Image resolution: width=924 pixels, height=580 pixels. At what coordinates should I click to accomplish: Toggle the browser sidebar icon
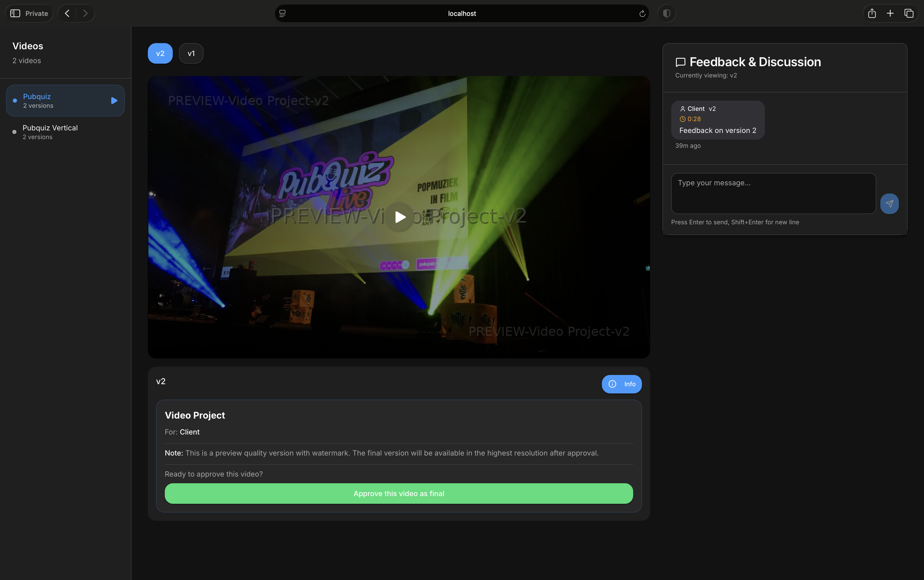pyautogui.click(x=15, y=13)
